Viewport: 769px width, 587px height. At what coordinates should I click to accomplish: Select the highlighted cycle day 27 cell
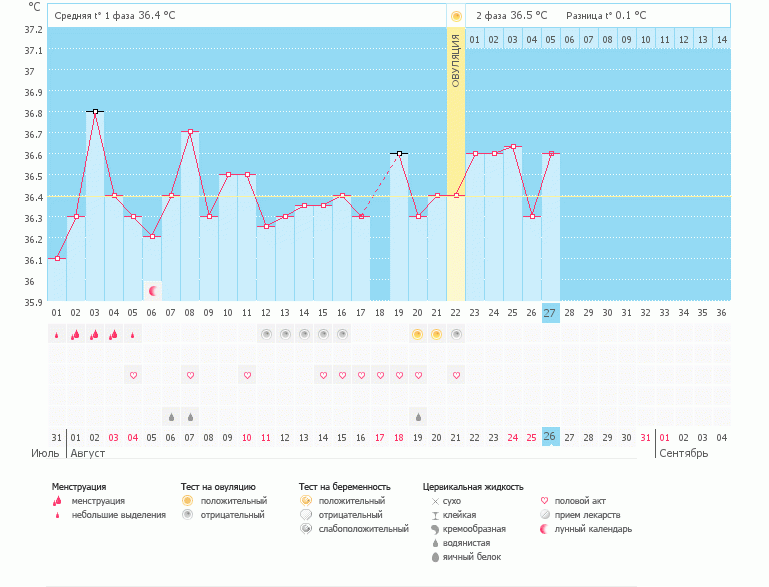pos(551,312)
